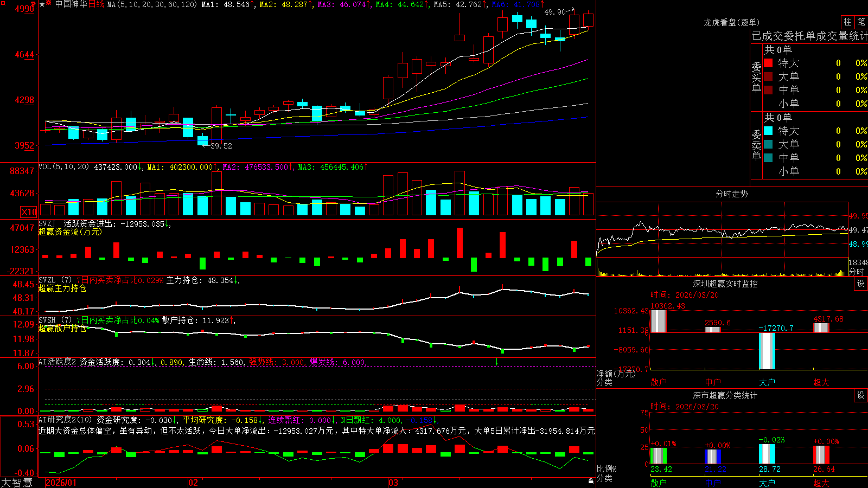Screen dimensions: 868x488
Task: Click the AI活跃度2 indicator title
Action: coord(58,362)
